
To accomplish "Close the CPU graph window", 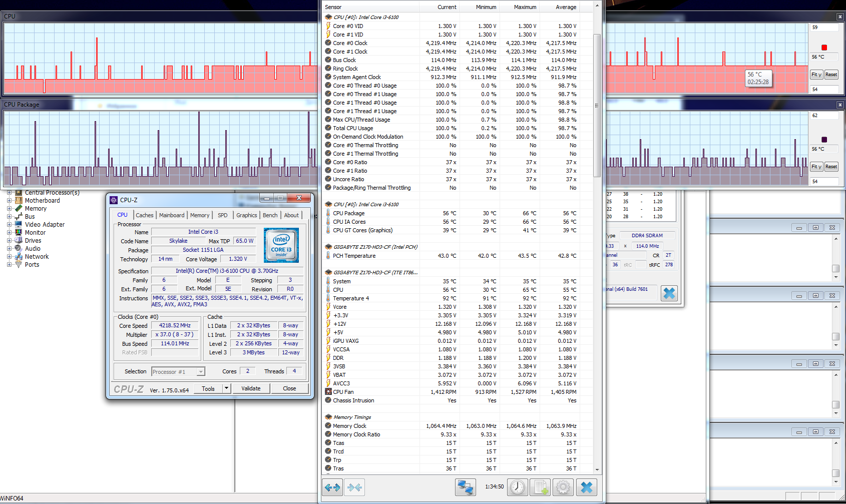I will (x=840, y=17).
